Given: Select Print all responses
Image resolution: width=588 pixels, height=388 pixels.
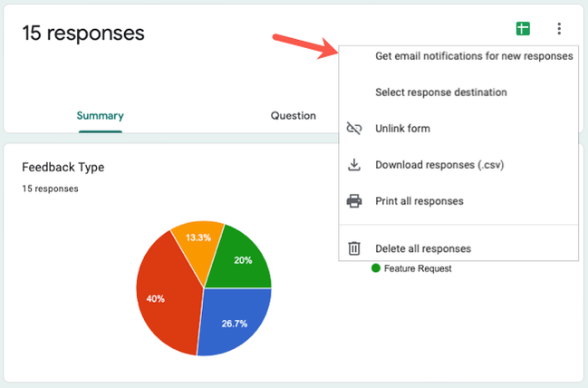Looking at the screenshot, I should (419, 200).
